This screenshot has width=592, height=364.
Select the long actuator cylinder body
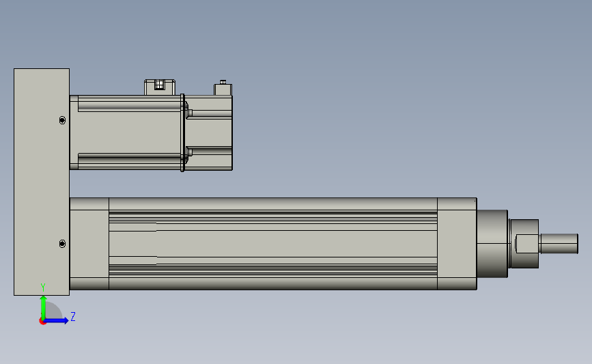point(273,244)
